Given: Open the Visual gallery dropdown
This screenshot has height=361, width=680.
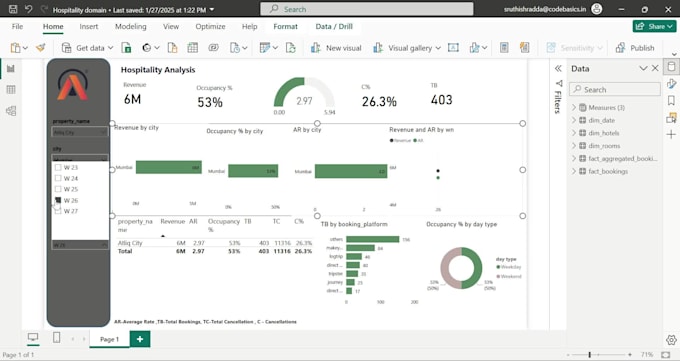Looking at the screenshot, I should click(x=438, y=48).
